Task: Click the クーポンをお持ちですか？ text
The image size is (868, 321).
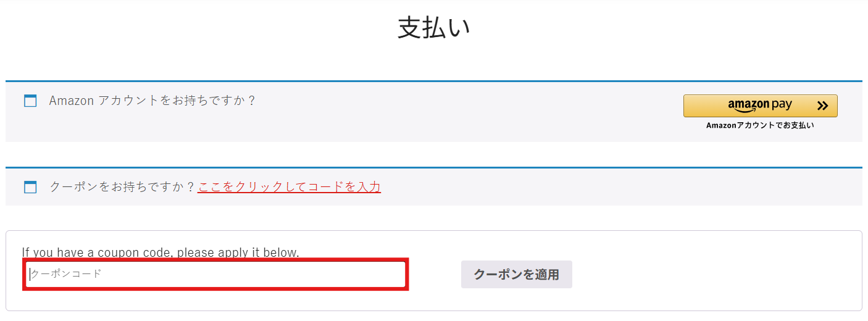Action: coord(122,186)
